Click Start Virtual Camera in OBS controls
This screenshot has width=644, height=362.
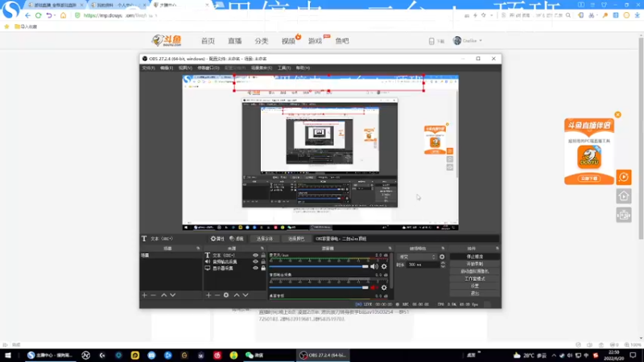475,271
